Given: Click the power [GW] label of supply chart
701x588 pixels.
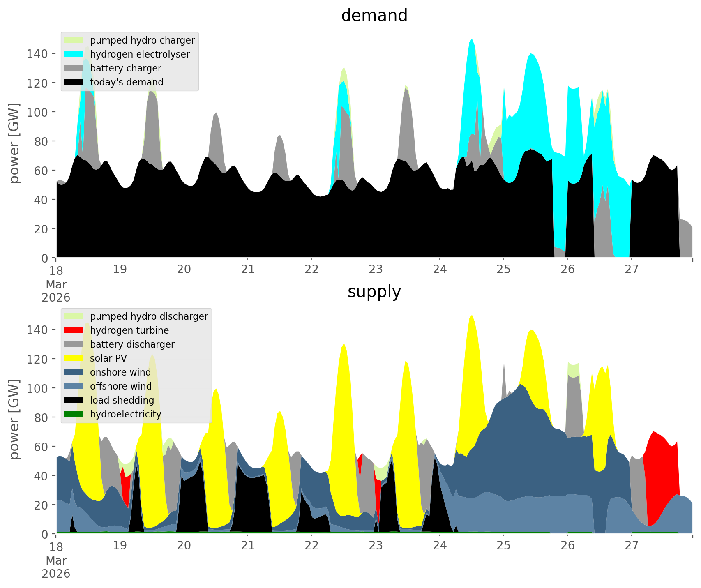Looking at the screenshot, I should click(x=14, y=419).
